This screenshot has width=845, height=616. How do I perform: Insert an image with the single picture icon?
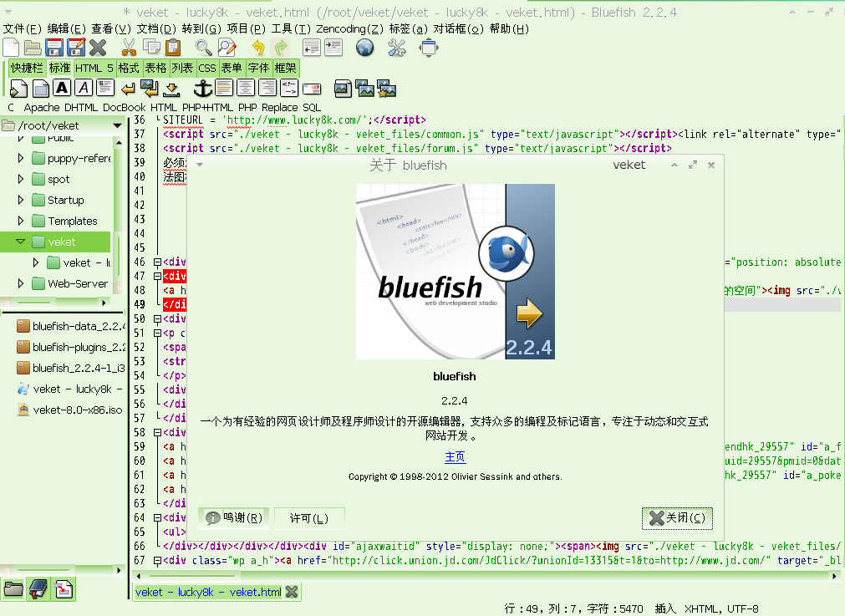click(x=343, y=88)
